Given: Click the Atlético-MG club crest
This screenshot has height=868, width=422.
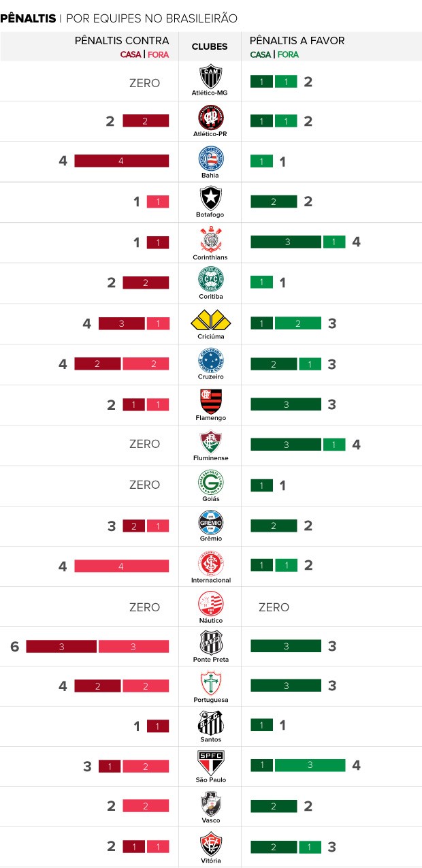Looking at the screenshot, I should [210, 76].
